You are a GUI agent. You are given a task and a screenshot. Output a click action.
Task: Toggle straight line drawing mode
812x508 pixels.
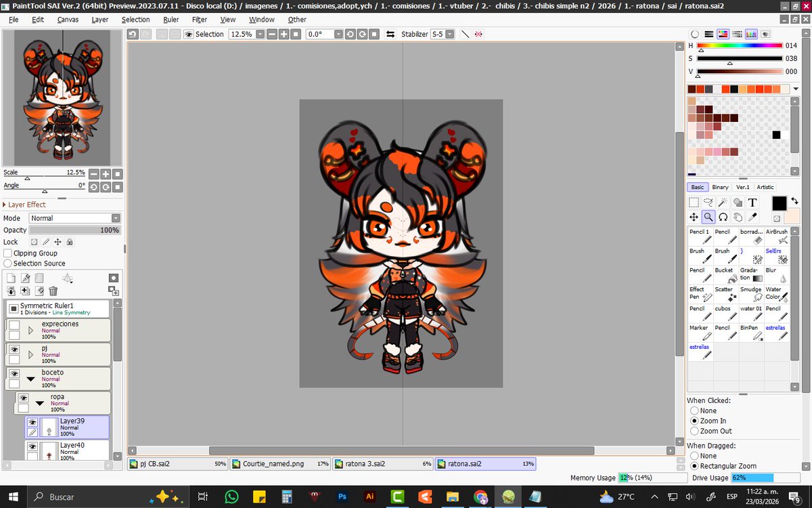[x=465, y=34]
